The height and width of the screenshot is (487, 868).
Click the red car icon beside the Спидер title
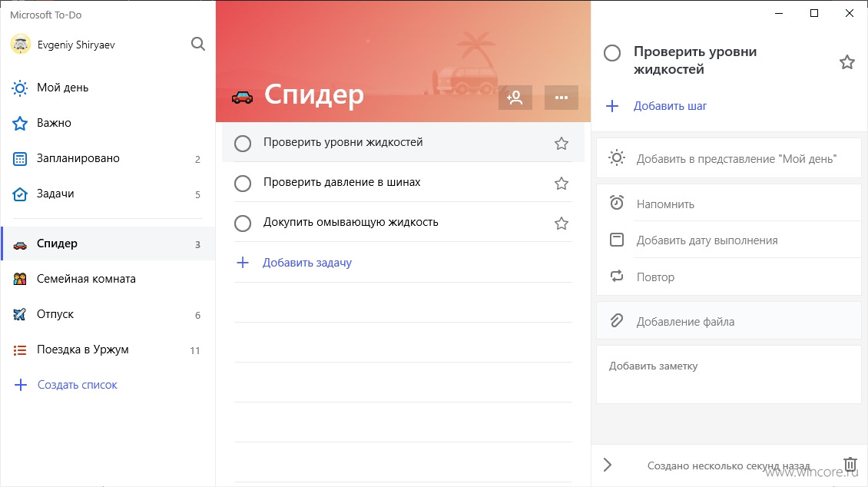coord(242,98)
